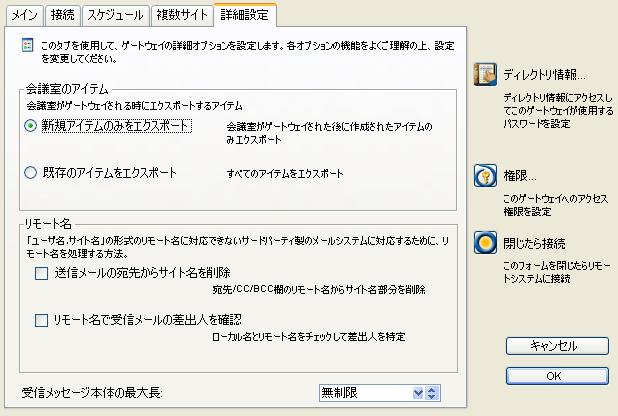Enable リモート名で受信メールの差出人を確認 checkbox
Image resolution: width=618 pixels, height=416 pixels.
(41, 320)
